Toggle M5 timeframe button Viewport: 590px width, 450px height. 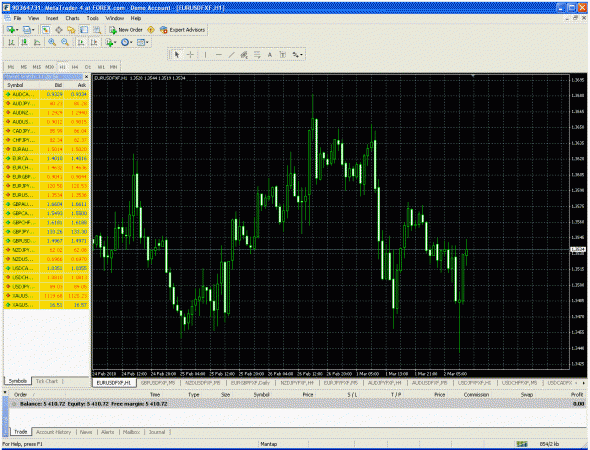point(24,67)
